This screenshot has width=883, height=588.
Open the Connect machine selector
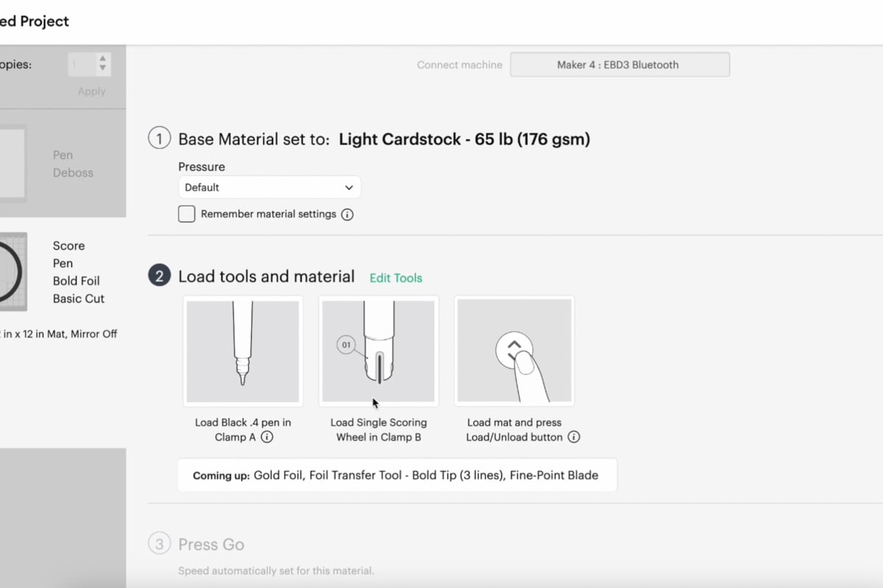(620, 65)
